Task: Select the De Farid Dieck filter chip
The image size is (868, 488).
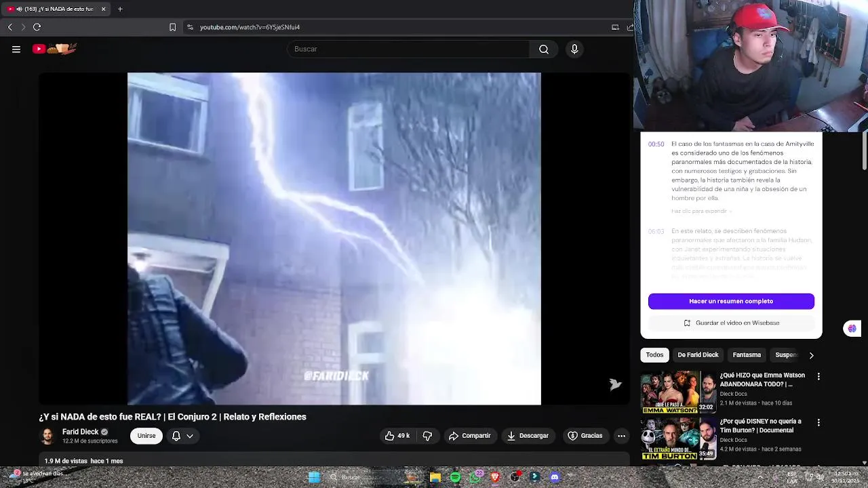Action: point(698,355)
